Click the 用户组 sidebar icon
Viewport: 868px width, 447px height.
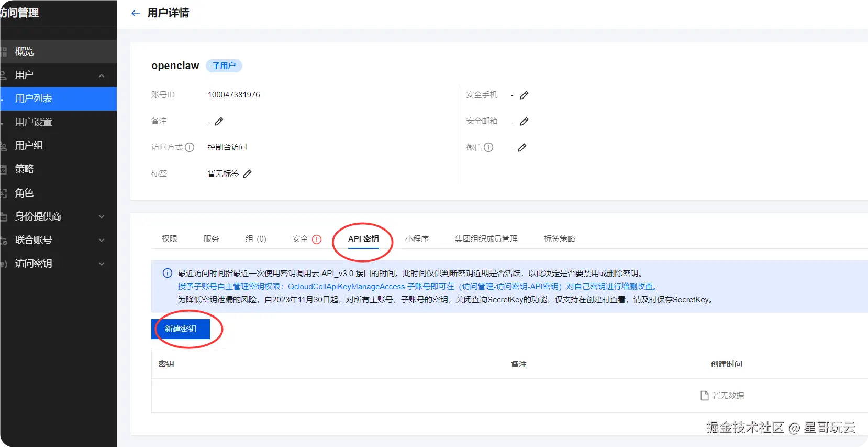pyautogui.click(x=3, y=146)
